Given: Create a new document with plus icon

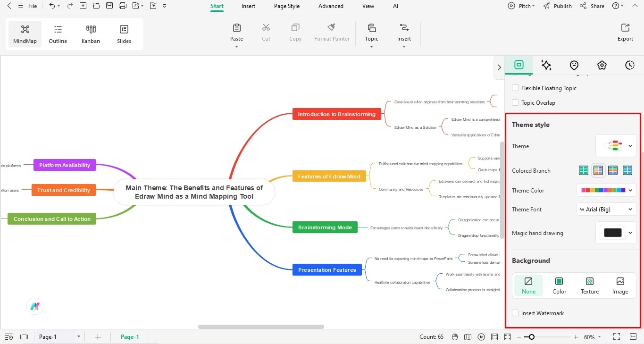Looking at the screenshot, I should [x=83, y=6].
